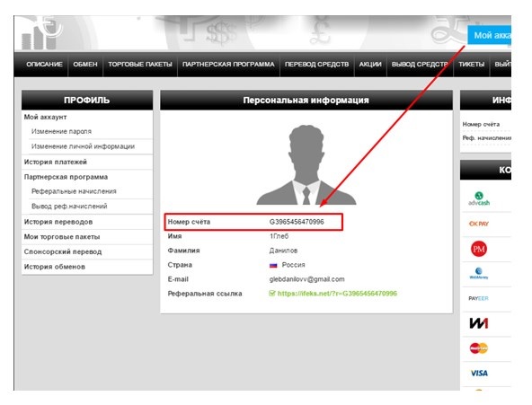Click the Russia flag icon
Screen dimensions: 532x405
pyautogui.click(x=273, y=266)
